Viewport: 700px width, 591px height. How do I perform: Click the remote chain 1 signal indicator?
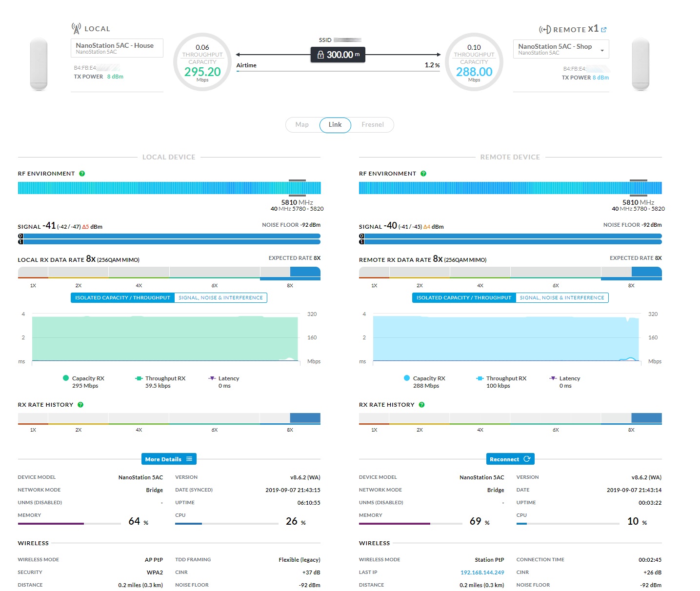click(x=361, y=242)
